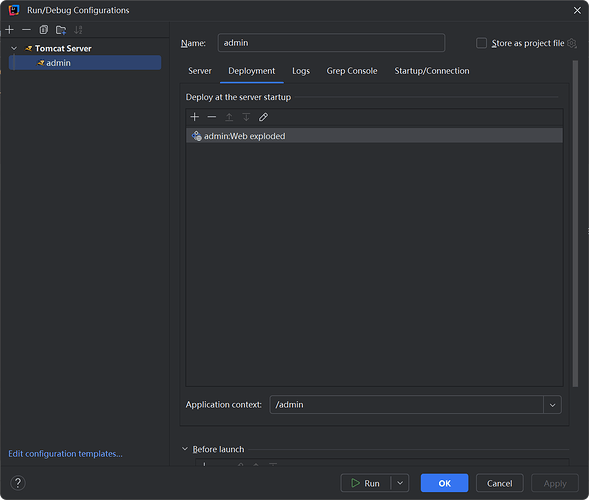Open the Startup/Connection tab
The image size is (589, 500).
[x=432, y=71]
